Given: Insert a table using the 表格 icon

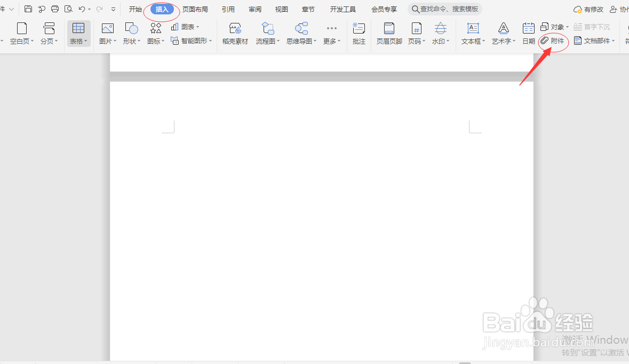Looking at the screenshot, I should [78, 33].
